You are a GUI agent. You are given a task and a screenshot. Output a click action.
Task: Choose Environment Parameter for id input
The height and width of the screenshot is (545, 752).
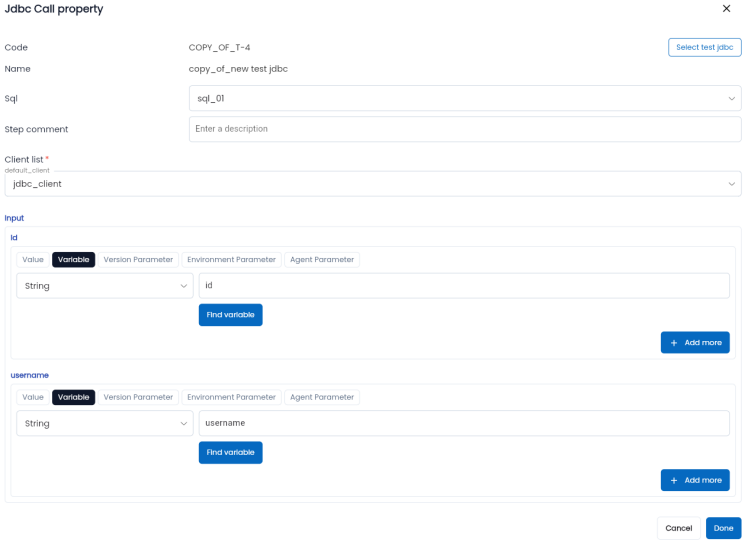coord(231,259)
